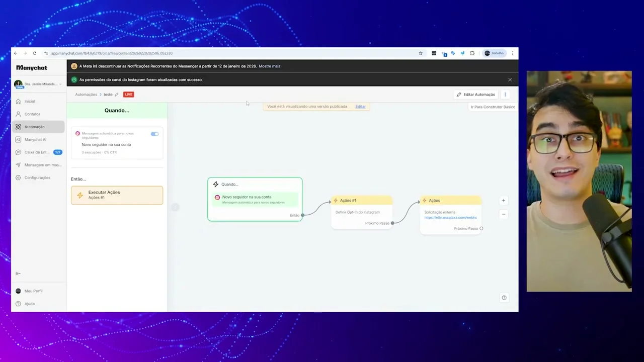Click the lightning icon on Executar Ações
Viewport: 644px width, 362px height.
80,195
